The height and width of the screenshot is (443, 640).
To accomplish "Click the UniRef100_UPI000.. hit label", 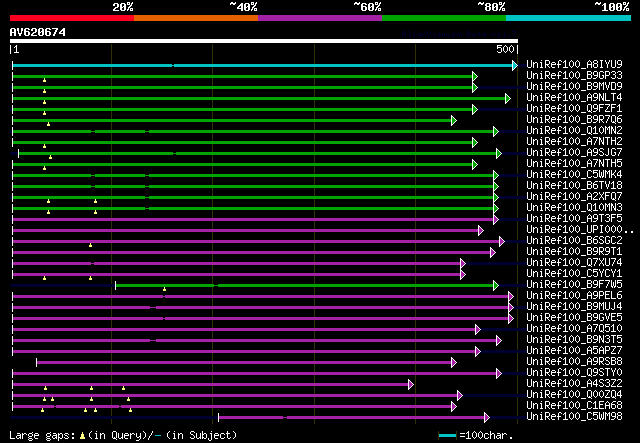I will pos(578,229).
